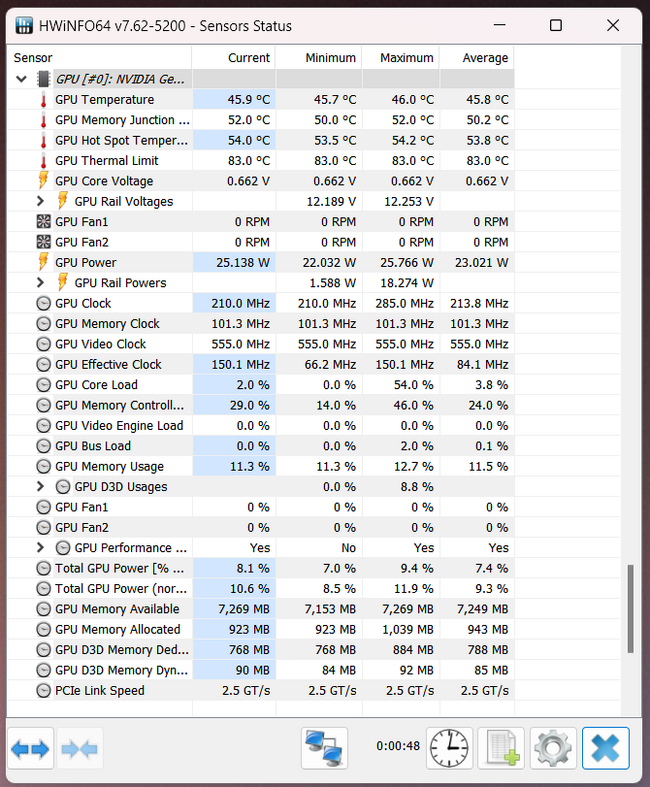Expand GPU Rail Voltages row
Screen dimensions: 650x787
(41, 201)
